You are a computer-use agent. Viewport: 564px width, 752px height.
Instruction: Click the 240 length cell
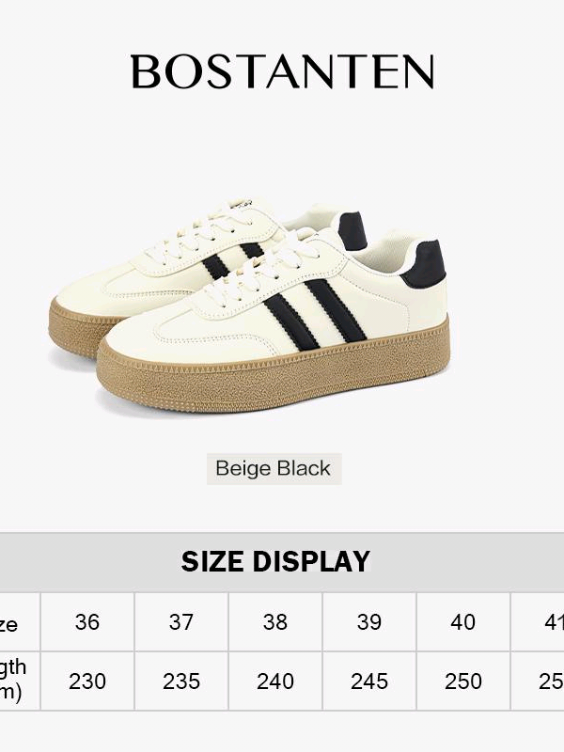coord(275,681)
